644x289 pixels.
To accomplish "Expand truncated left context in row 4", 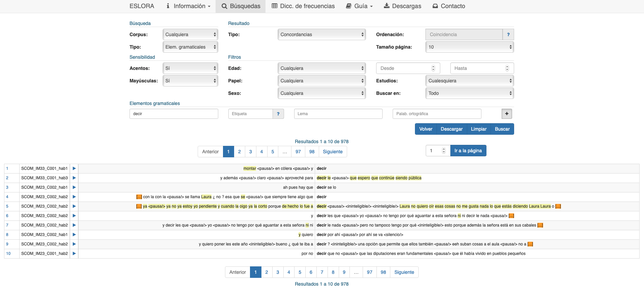I will (x=139, y=197).
